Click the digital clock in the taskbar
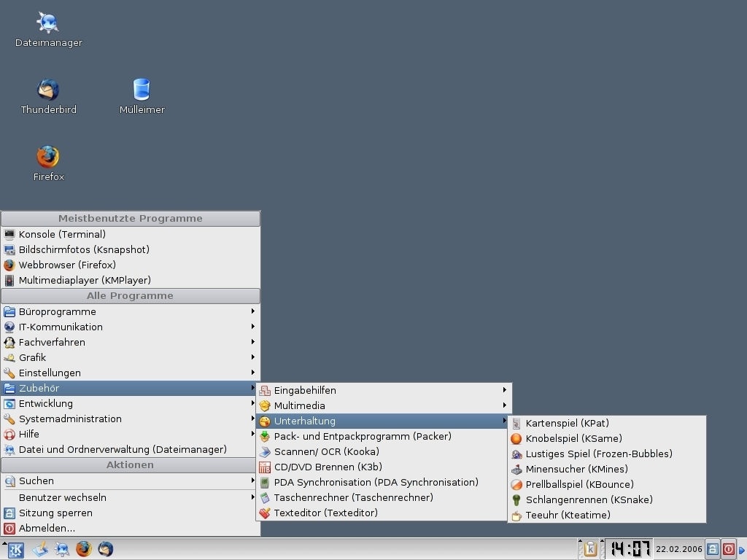Image resolution: width=747 pixels, height=560 pixels. (x=630, y=549)
